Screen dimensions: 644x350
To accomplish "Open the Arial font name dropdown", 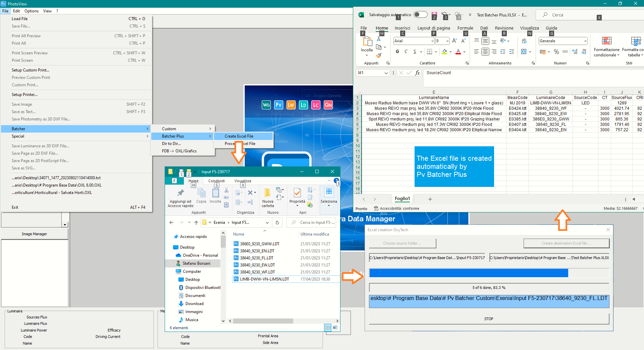I will coord(432,41).
